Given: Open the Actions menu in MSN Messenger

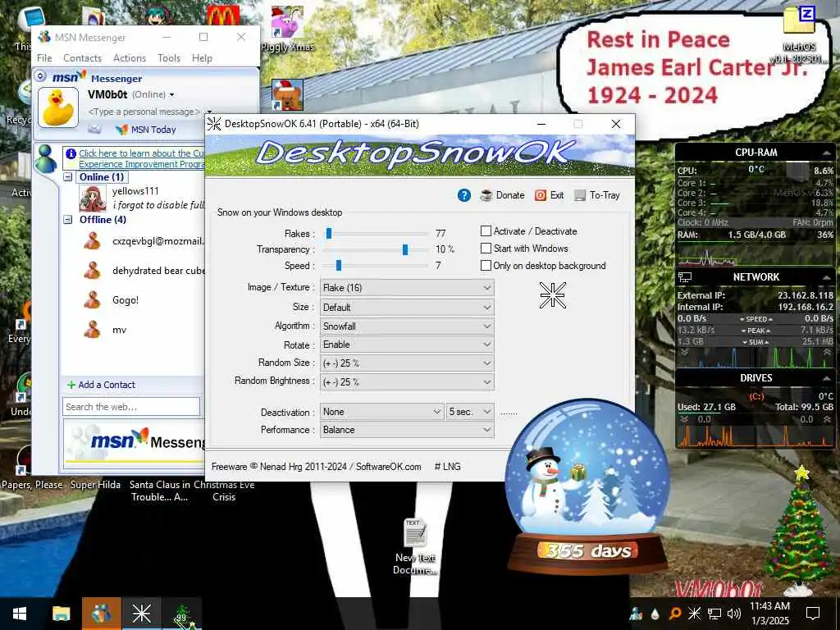Looking at the screenshot, I should coord(129,58).
